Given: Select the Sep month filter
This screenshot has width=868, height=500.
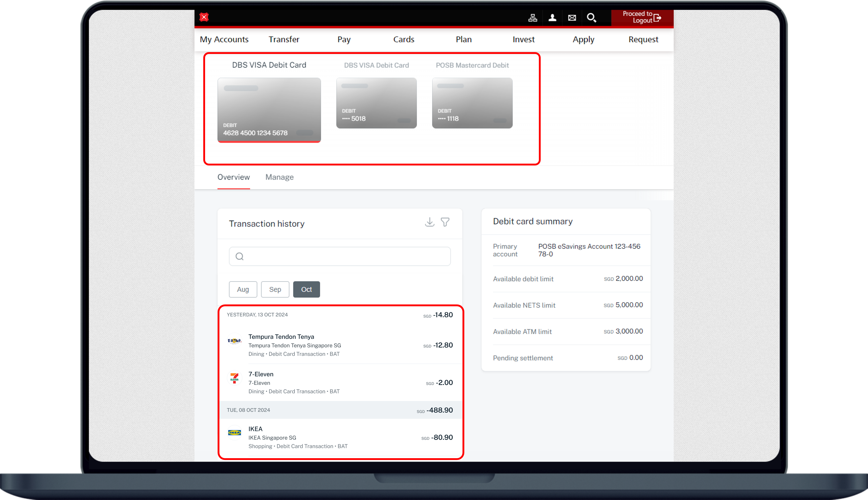Looking at the screenshot, I should [x=275, y=289].
